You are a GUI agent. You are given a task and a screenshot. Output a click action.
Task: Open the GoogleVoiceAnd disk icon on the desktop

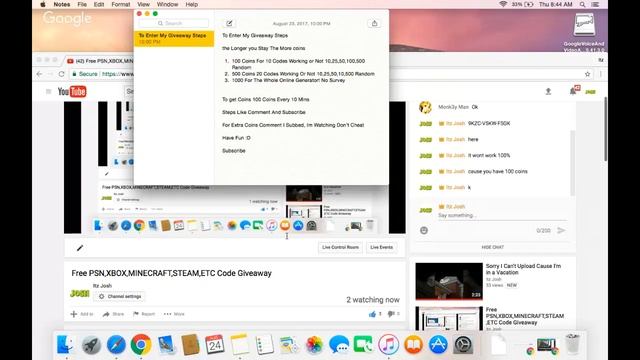584,32
